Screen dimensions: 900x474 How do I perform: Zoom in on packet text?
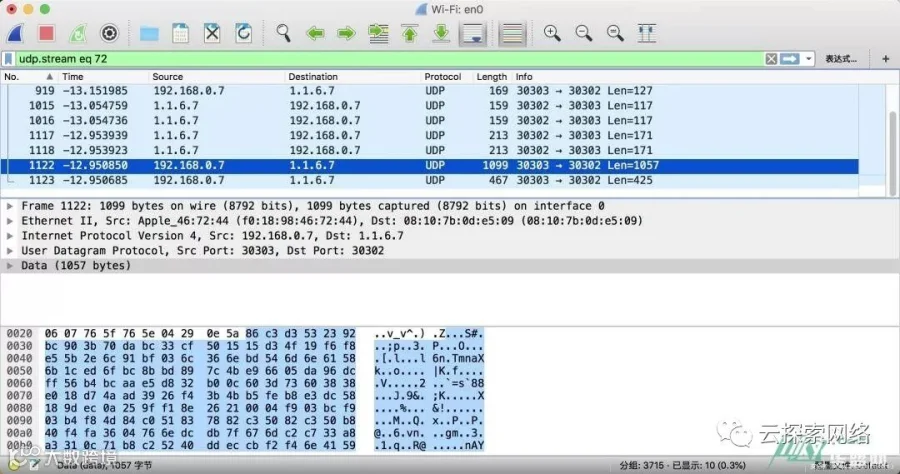click(x=552, y=33)
